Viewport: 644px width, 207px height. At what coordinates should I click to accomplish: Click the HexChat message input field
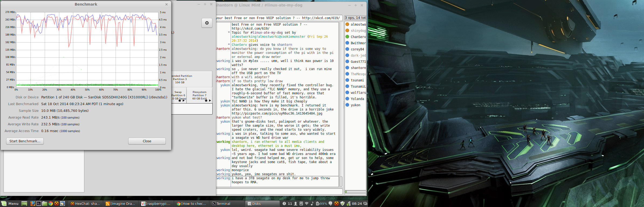[x=279, y=191]
